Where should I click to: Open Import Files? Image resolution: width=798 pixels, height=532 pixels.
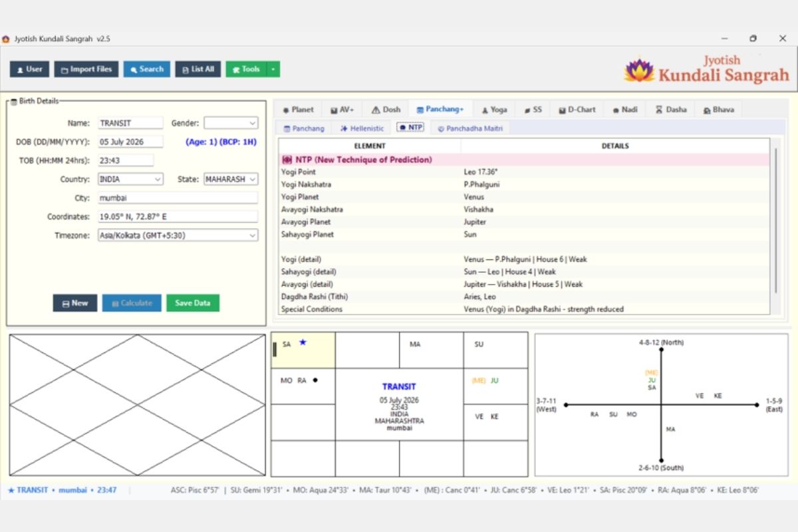pos(86,69)
